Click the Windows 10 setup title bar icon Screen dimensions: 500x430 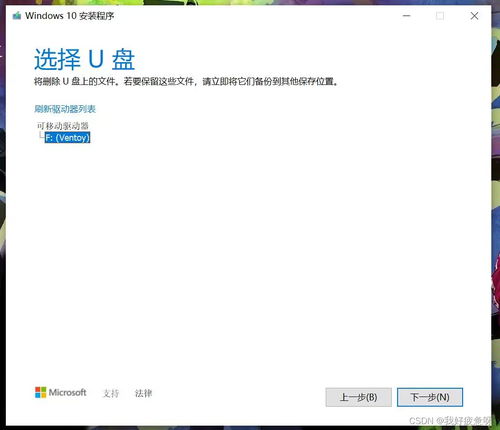[x=17, y=16]
